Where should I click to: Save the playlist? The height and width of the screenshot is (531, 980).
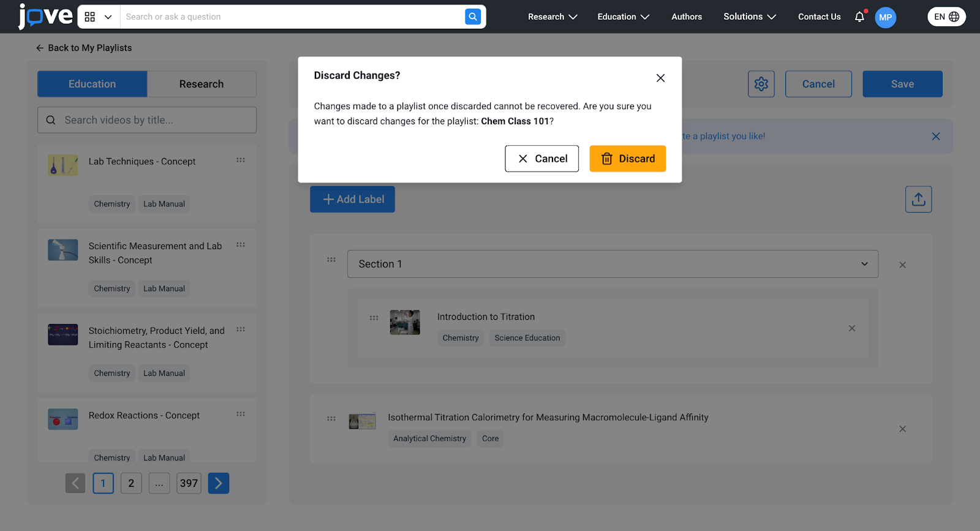902,84
